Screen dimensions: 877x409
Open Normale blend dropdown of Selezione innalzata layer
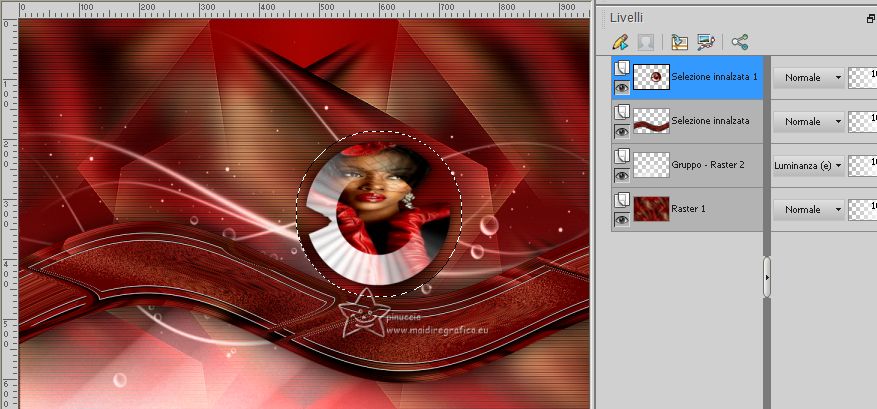pyautogui.click(x=809, y=121)
